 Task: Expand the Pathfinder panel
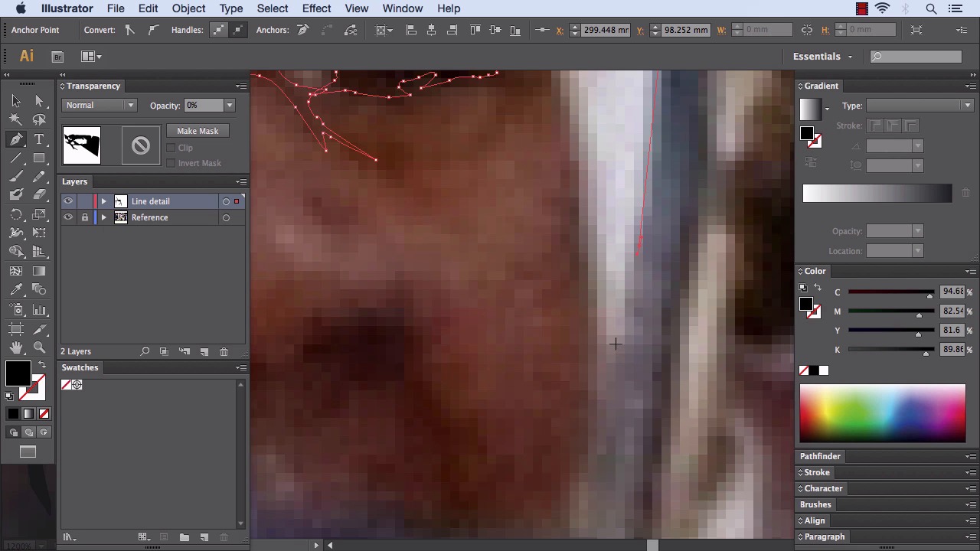820,456
